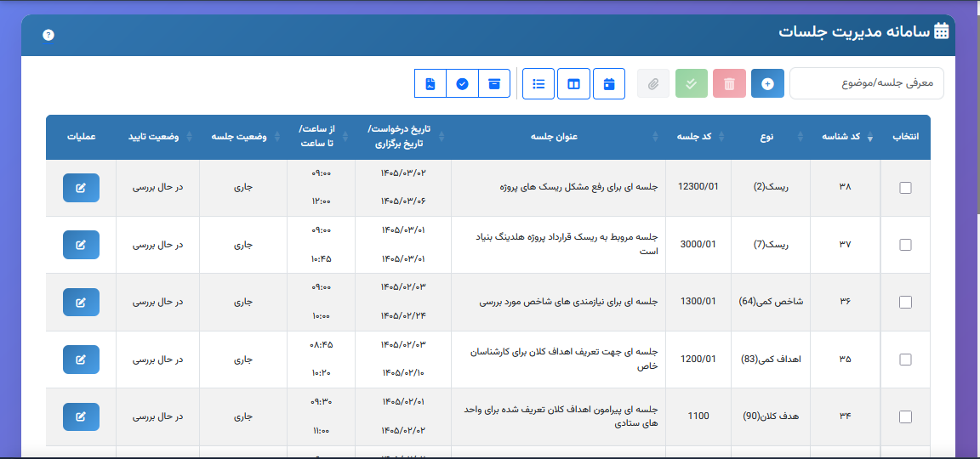This screenshot has width=980, height=459.
Task: Click the gray paperclip attachment button
Action: (x=653, y=83)
